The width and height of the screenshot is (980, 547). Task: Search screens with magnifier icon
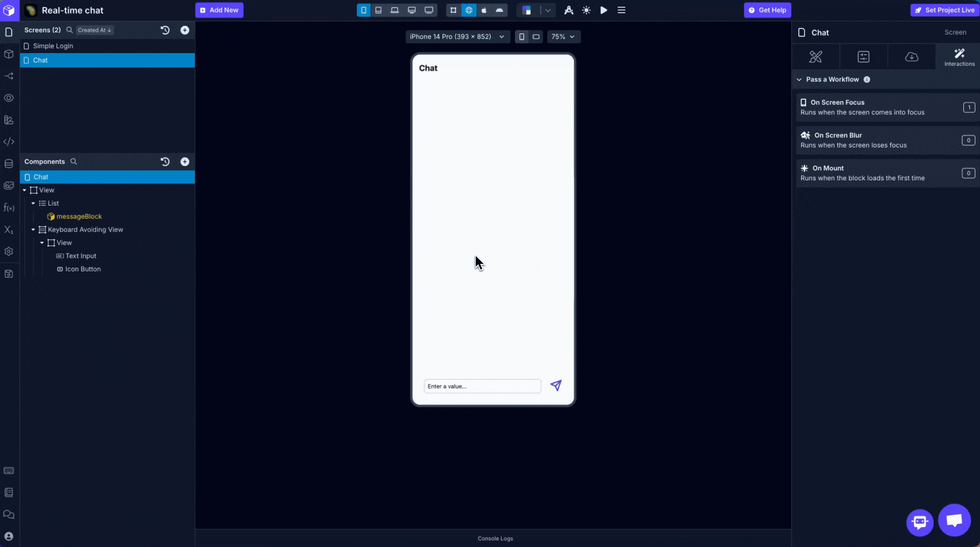(x=69, y=30)
